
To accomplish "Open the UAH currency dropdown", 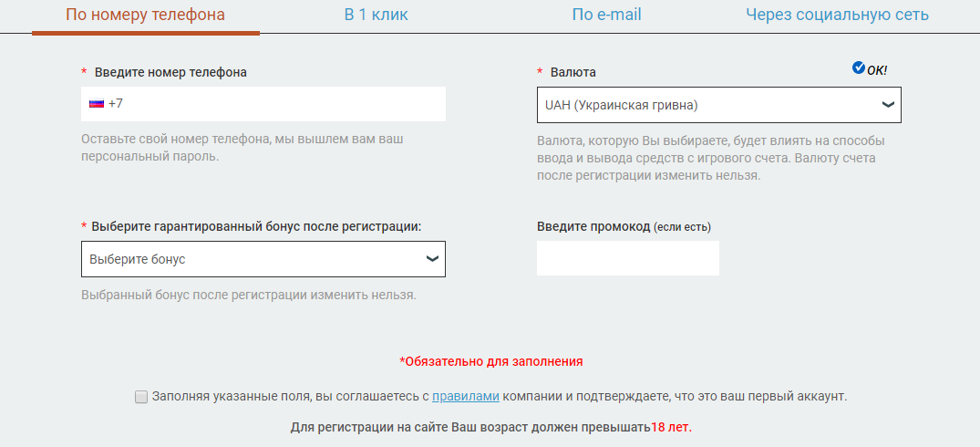I will tap(718, 105).
